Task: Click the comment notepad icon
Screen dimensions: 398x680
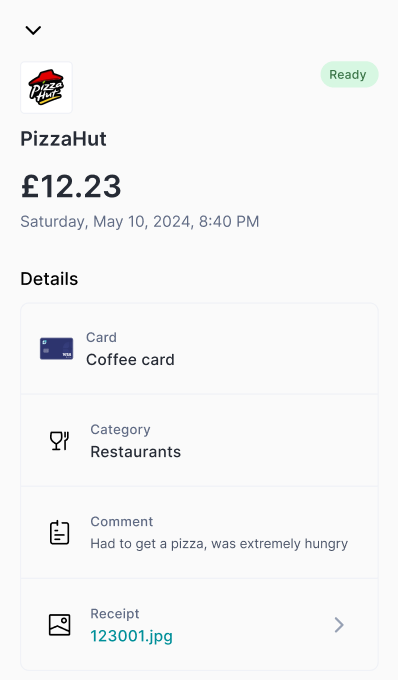Action: (x=59, y=533)
